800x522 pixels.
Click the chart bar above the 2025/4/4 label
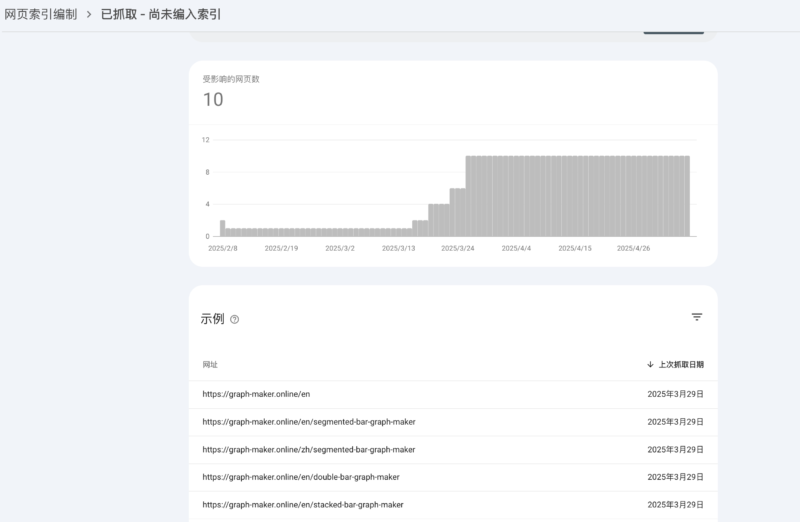(517, 196)
